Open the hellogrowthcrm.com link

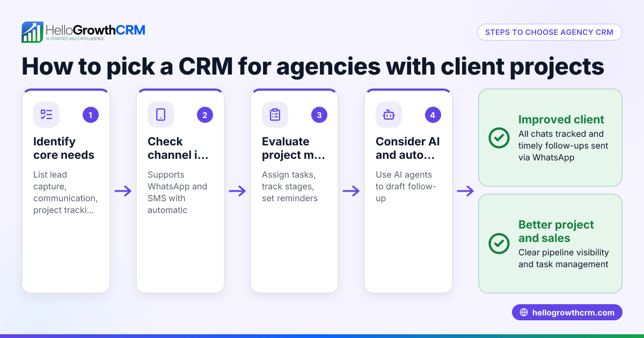567,312
